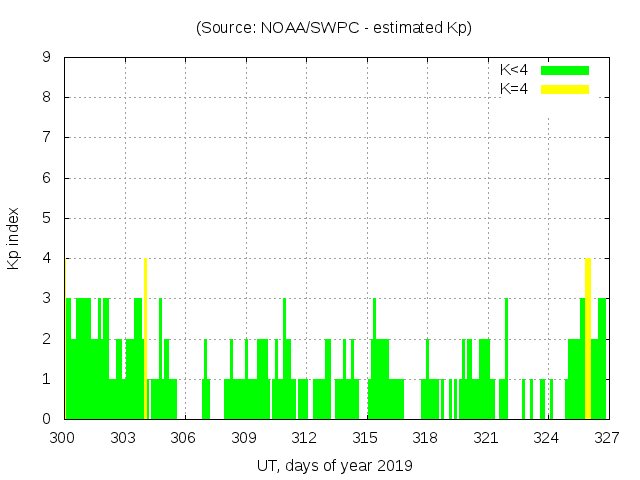Click the 'UT, days of year 2019' label

tap(334, 465)
